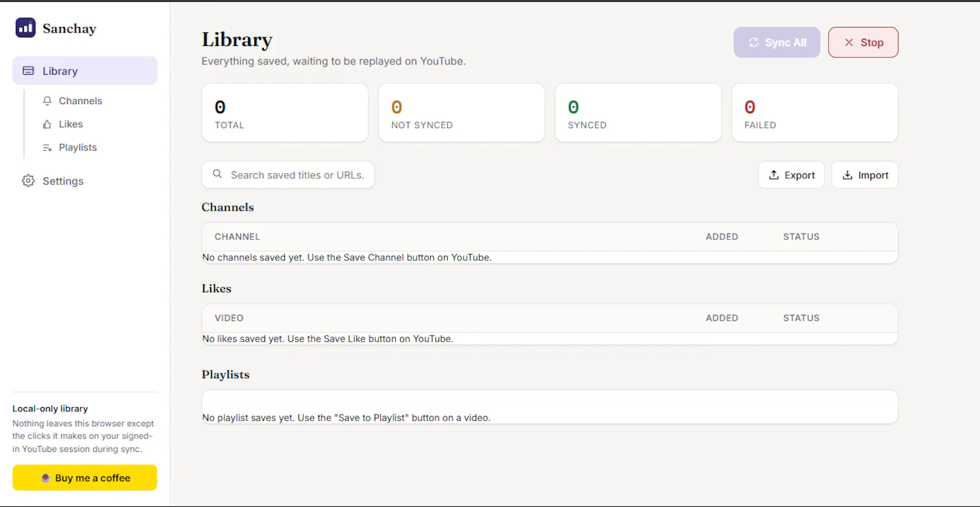Click the Library card icon in sidebar
980x507 pixels.
[28, 71]
